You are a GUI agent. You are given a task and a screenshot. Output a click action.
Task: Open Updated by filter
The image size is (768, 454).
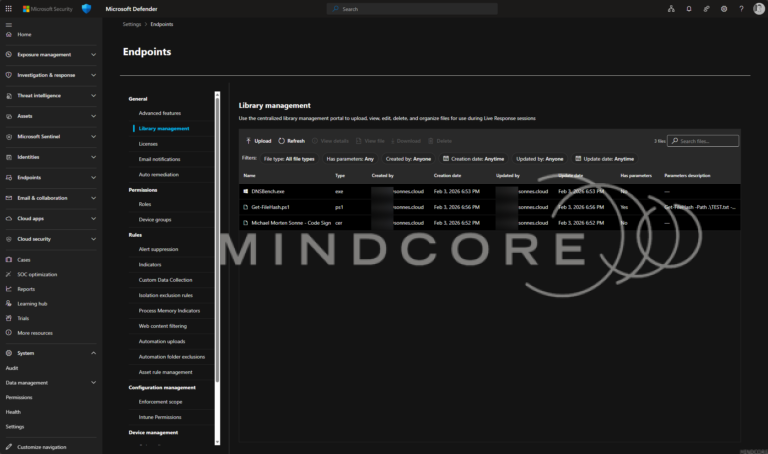(x=539, y=159)
